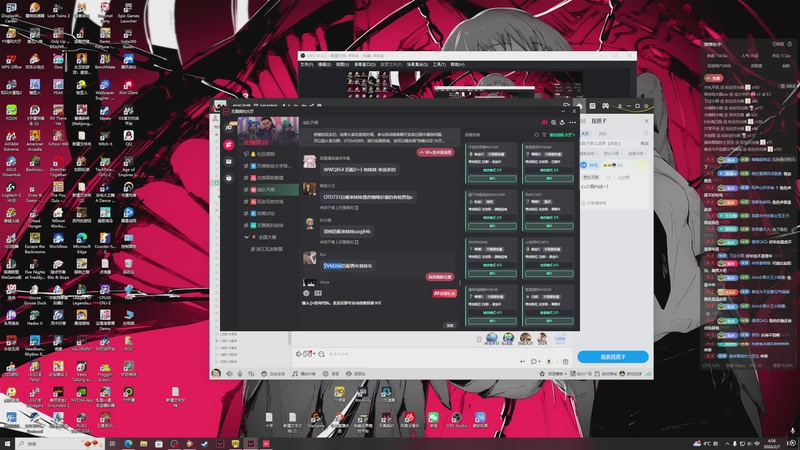Click the green go-to-team-hall link
800x450 pixels.
tap(562, 135)
